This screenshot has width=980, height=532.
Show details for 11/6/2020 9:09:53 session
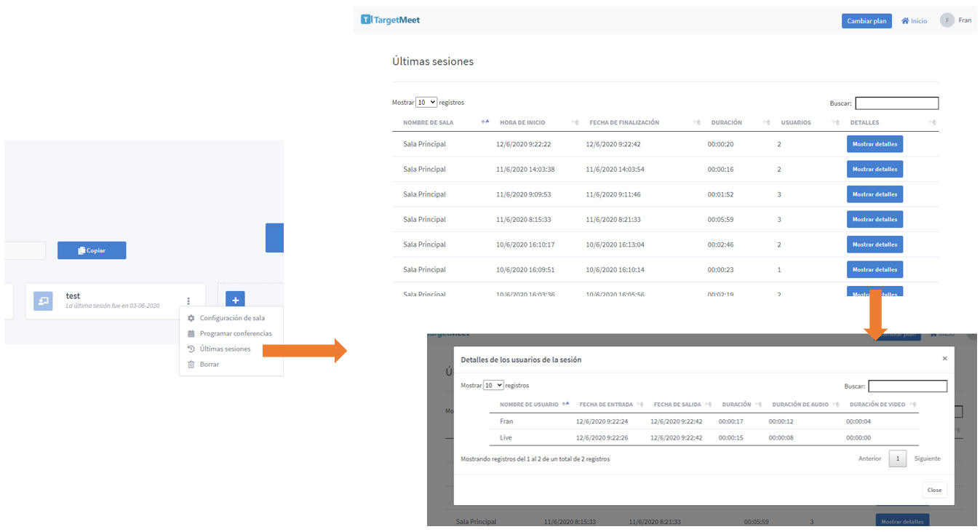pyautogui.click(x=875, y=194)
